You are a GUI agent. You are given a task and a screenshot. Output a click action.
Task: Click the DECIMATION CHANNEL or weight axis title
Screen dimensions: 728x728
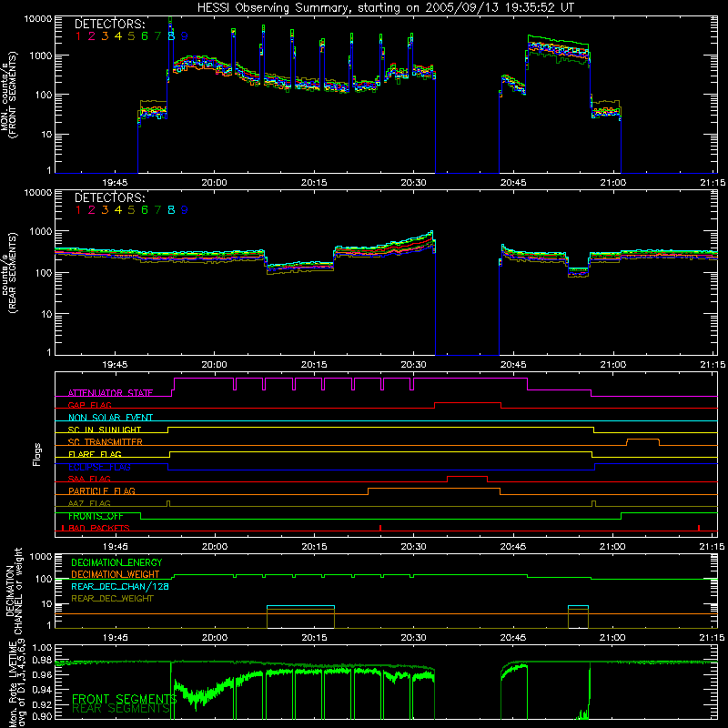click(x=15, y=591)
